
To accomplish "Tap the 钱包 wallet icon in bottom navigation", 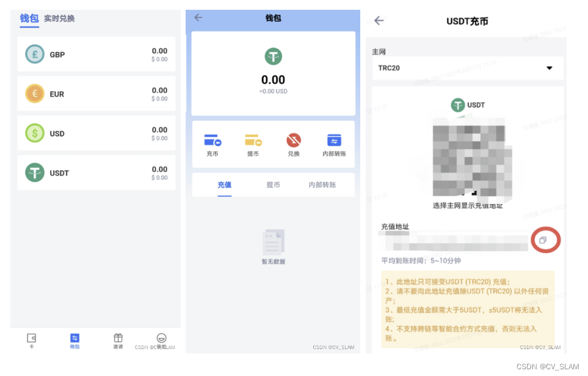I will 74,338.
